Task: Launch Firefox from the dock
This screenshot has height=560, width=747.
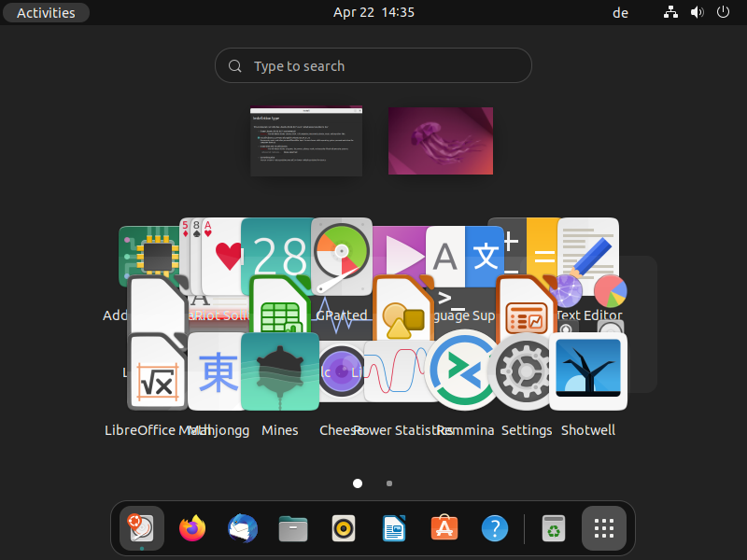Action: [192, 528]
